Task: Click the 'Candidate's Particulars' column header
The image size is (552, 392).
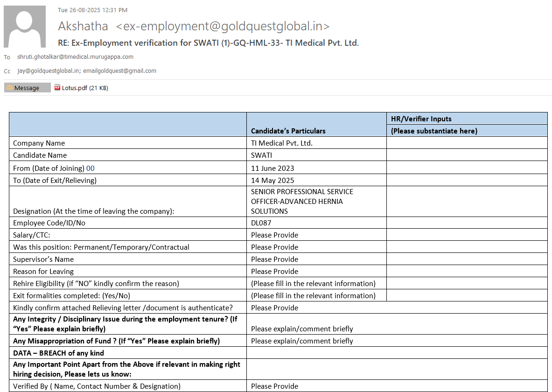Action: tap(288, 131)
